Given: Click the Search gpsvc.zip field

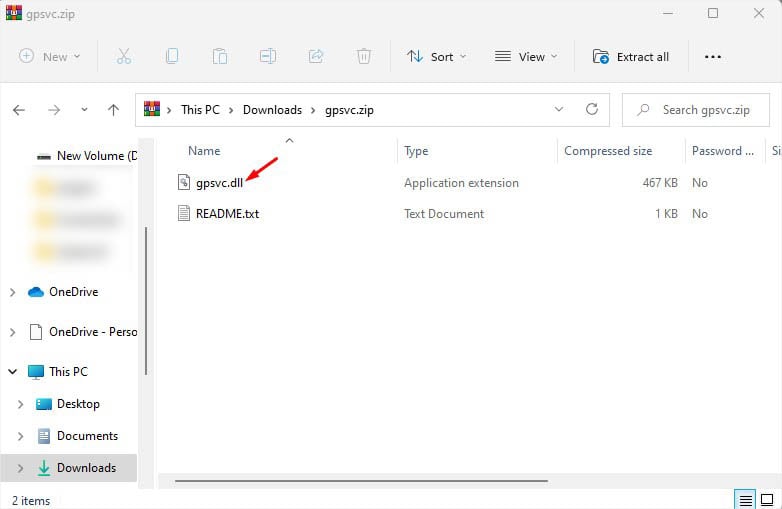Looking at the screenshot, I should click(696, 110).
